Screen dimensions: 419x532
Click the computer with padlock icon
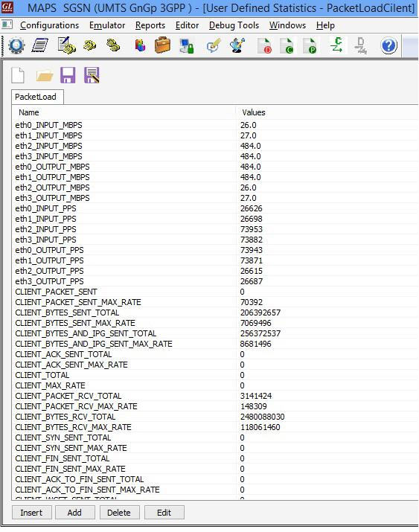[186, 46]
